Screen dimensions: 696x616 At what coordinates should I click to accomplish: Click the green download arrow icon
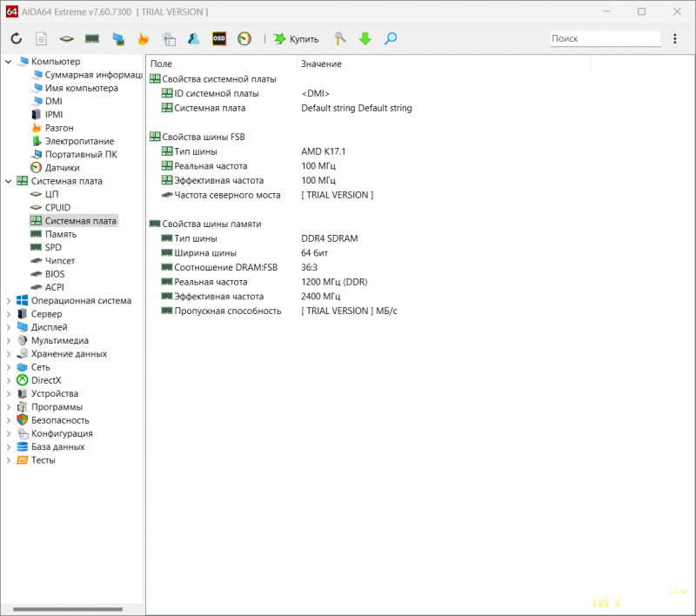(365, 38)
